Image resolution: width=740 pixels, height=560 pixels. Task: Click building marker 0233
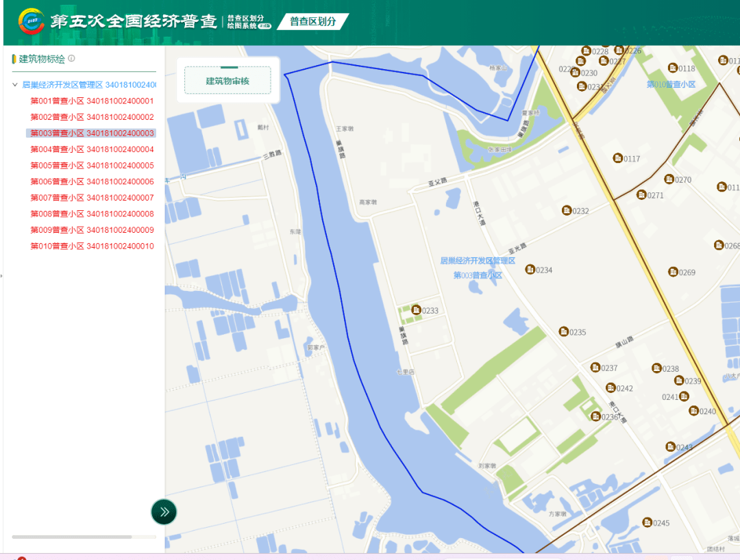[x=416, y=309]
